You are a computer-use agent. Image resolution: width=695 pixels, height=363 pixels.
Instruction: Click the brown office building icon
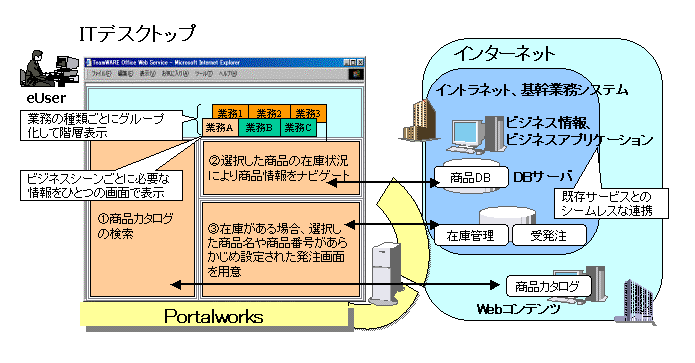click(x=419, y=120)
